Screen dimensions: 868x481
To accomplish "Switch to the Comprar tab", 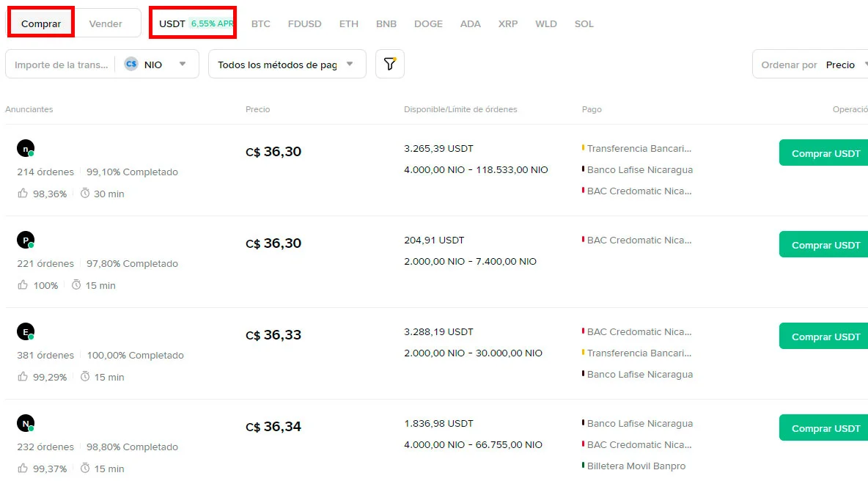I will (41, 23).
